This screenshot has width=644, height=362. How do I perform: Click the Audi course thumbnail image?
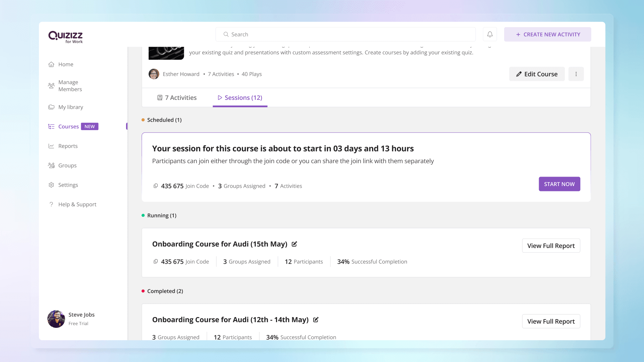tap(166, 53)
